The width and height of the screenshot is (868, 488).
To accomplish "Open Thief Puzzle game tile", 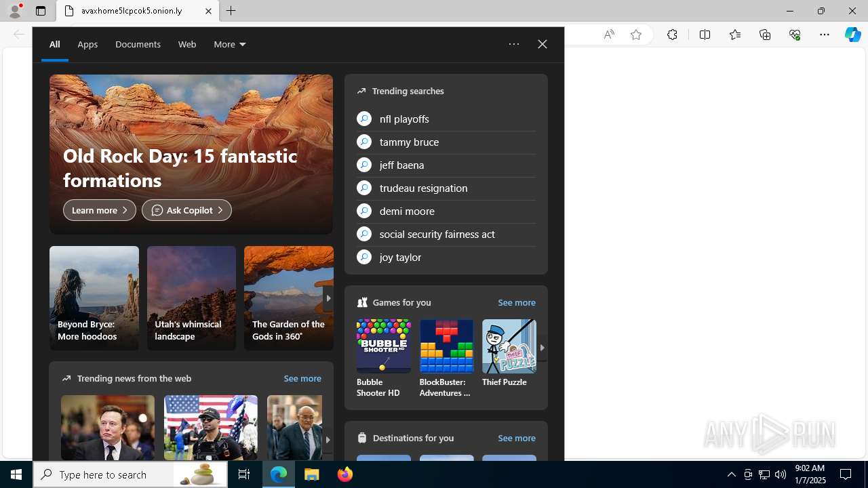I will tap(509, 354).
